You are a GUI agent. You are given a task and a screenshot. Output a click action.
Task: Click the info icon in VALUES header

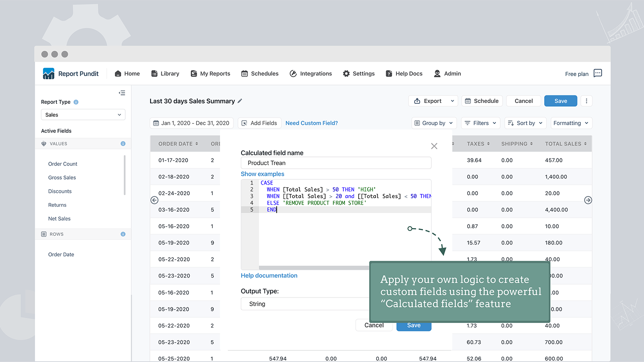(123, 144)
